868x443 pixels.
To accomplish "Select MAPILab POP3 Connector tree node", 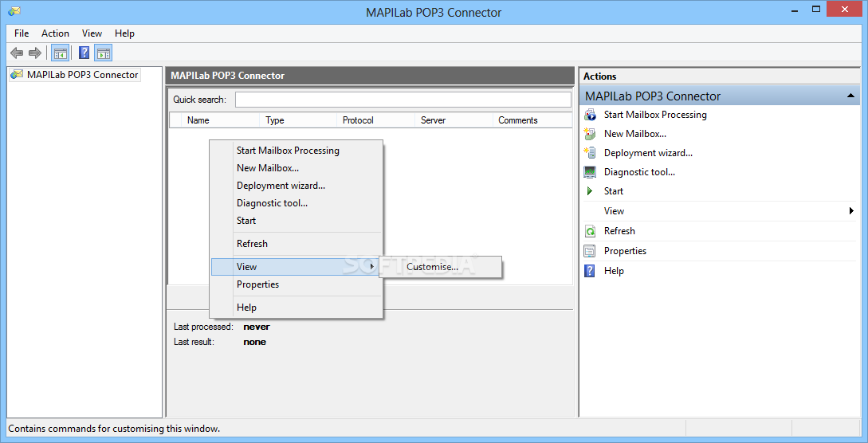I will click(x=82, y=75).
